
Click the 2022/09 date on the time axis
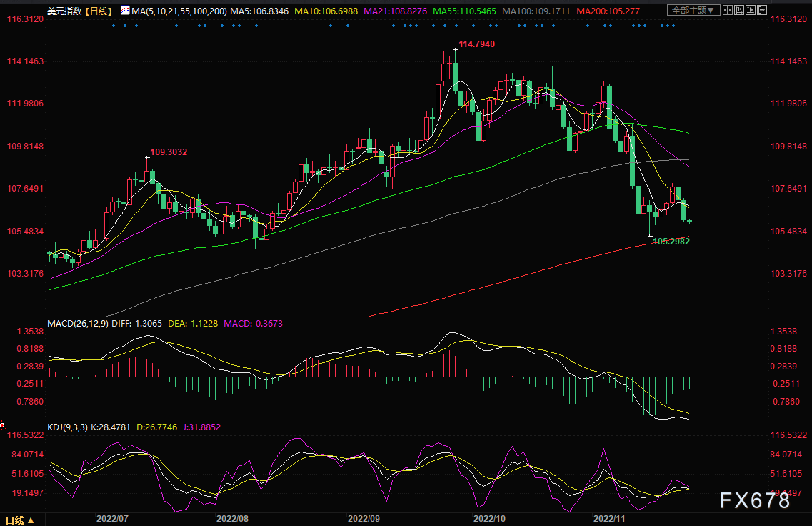point(366,517)
